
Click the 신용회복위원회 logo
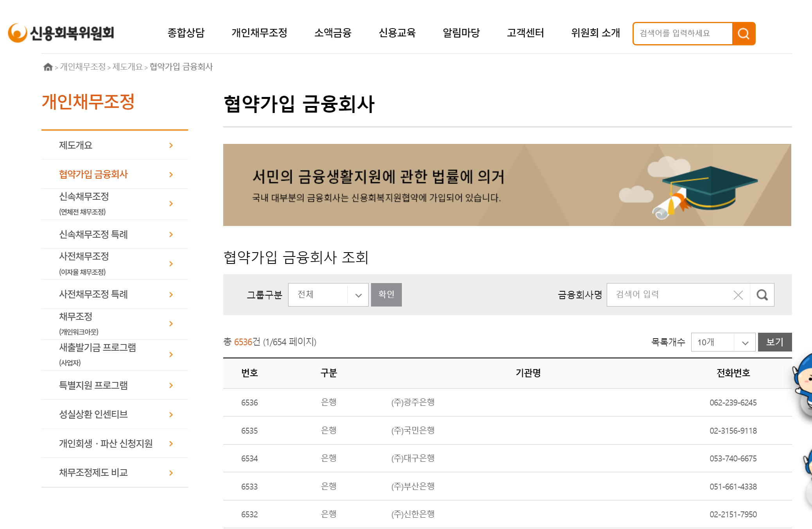pos(61,33)
